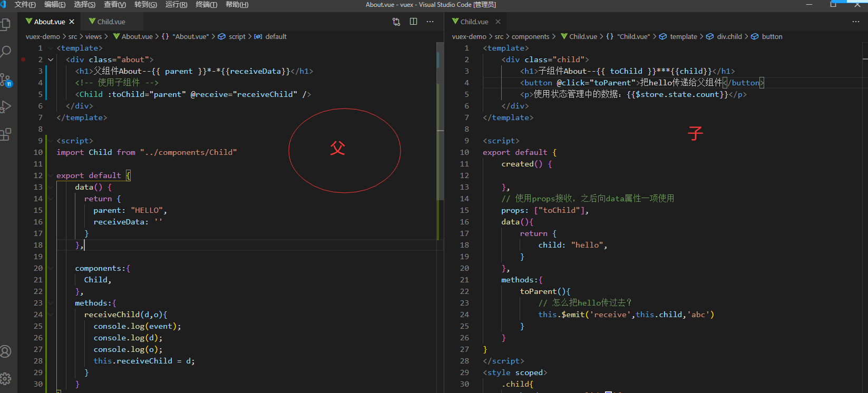Screen dimensions: 868x393
Task: Click the VS Code logo in the title bar
Action: (3, 4)
